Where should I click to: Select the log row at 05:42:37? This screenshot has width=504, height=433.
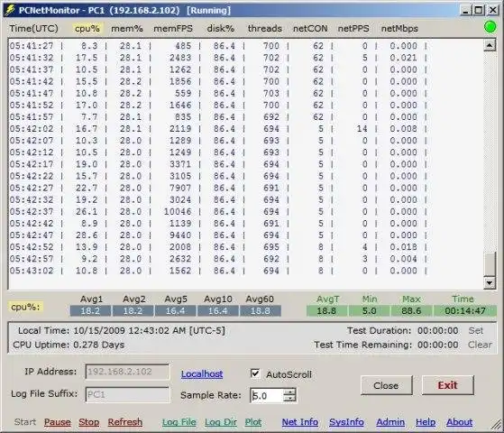click(x=218, y=211)
